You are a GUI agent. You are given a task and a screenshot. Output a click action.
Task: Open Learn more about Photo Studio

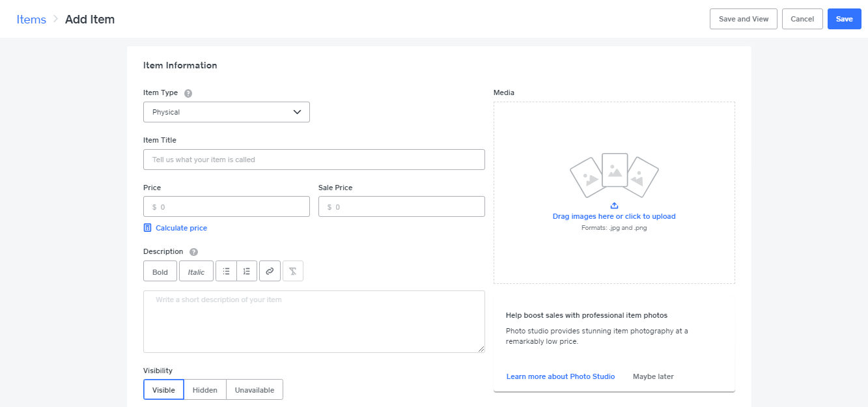coord(560,376)
